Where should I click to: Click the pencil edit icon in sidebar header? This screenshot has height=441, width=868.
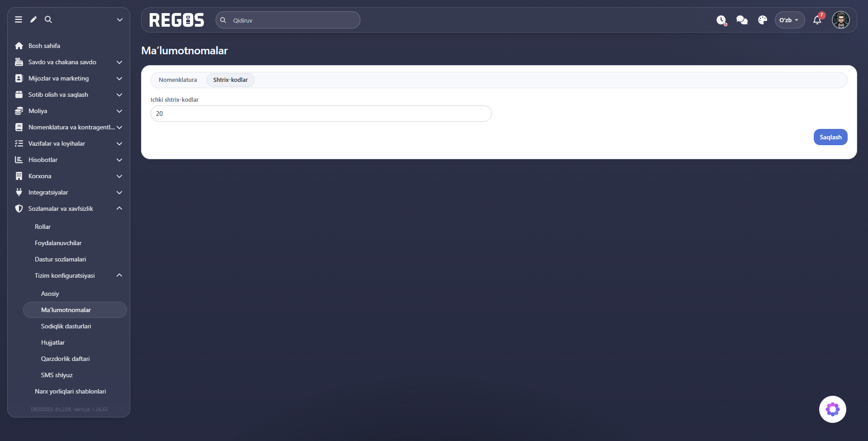[33, 19]
